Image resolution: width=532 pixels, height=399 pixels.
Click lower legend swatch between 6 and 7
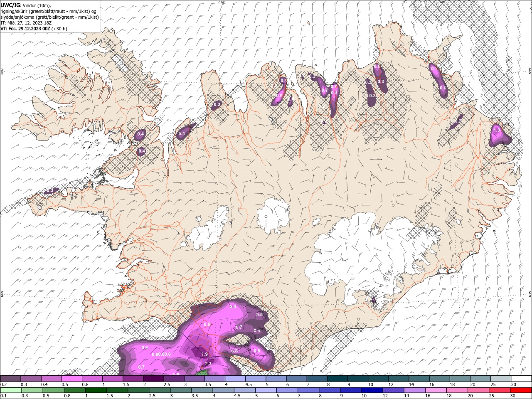tap(286, 390)
